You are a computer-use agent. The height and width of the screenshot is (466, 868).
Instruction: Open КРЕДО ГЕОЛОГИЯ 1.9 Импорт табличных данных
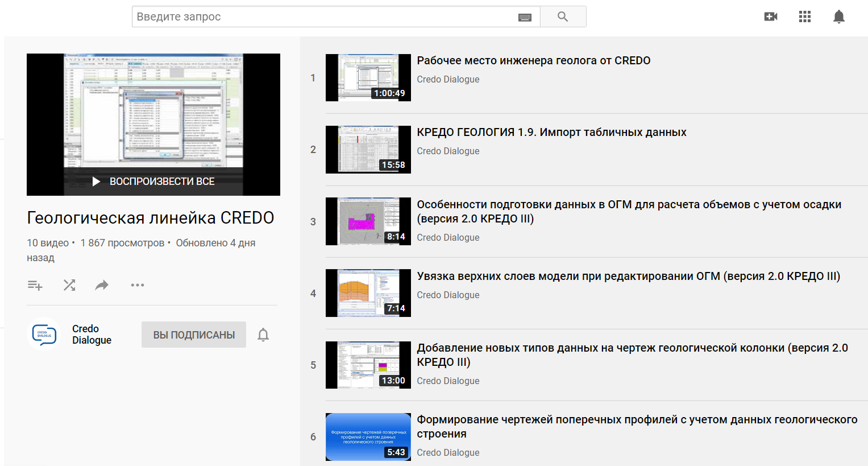[x=551, y=132]
